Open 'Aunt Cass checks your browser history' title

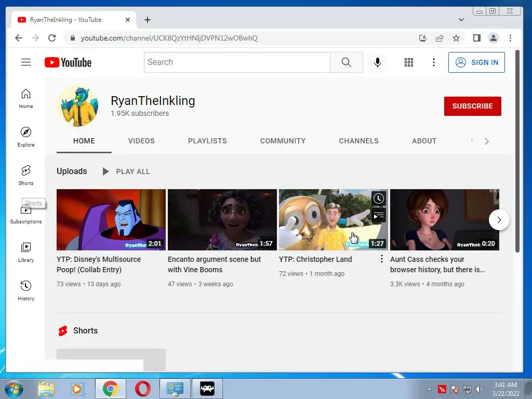(x=437, y=264)
